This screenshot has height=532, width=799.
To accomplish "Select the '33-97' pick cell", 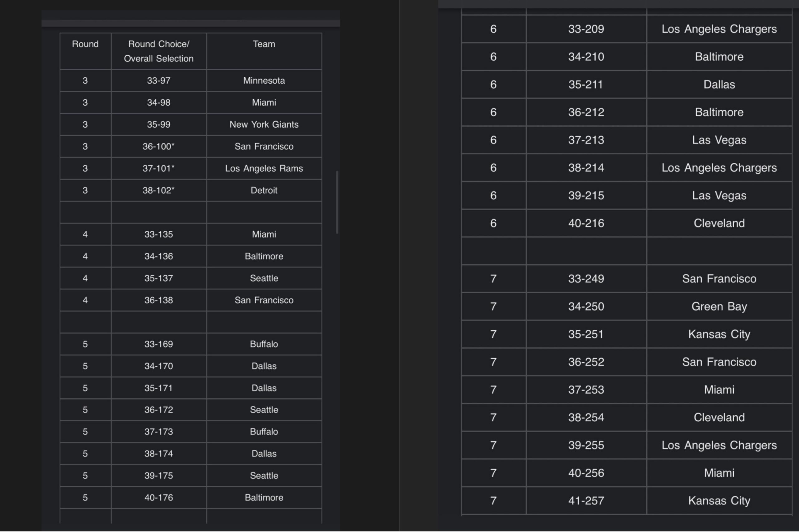I will (159, 81).
